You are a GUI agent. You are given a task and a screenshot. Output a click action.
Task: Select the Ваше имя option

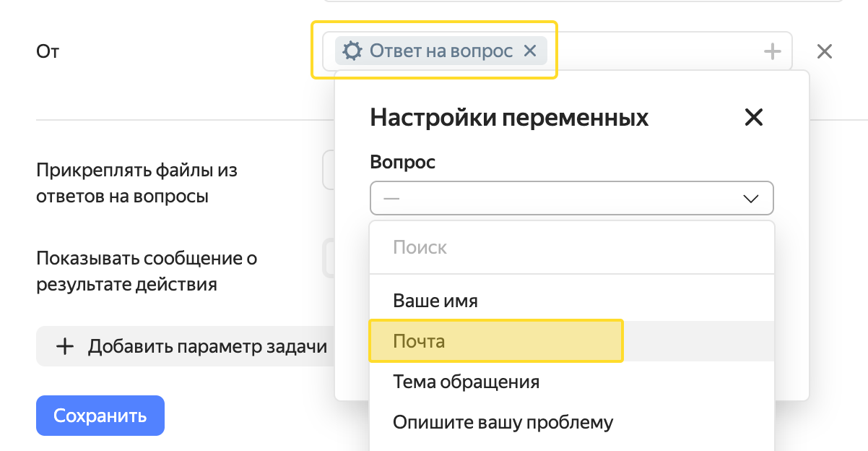coord(435,301)
